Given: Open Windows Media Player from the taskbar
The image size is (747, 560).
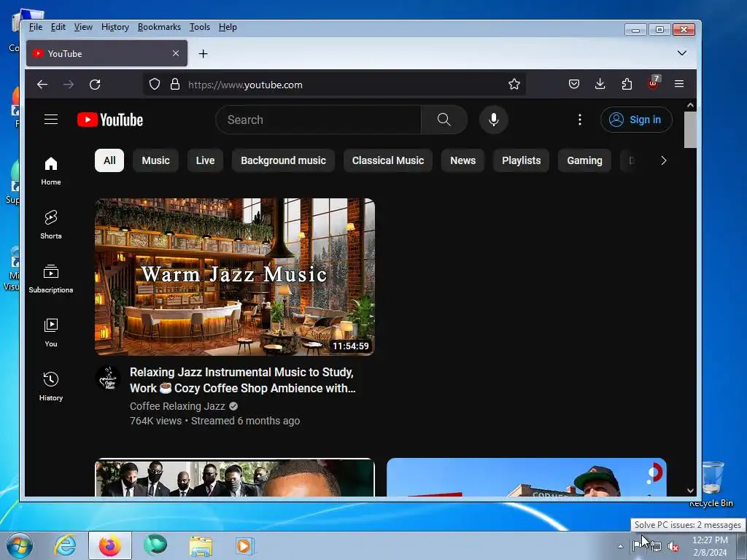Looking at the screenshot, I should [245, 545].
